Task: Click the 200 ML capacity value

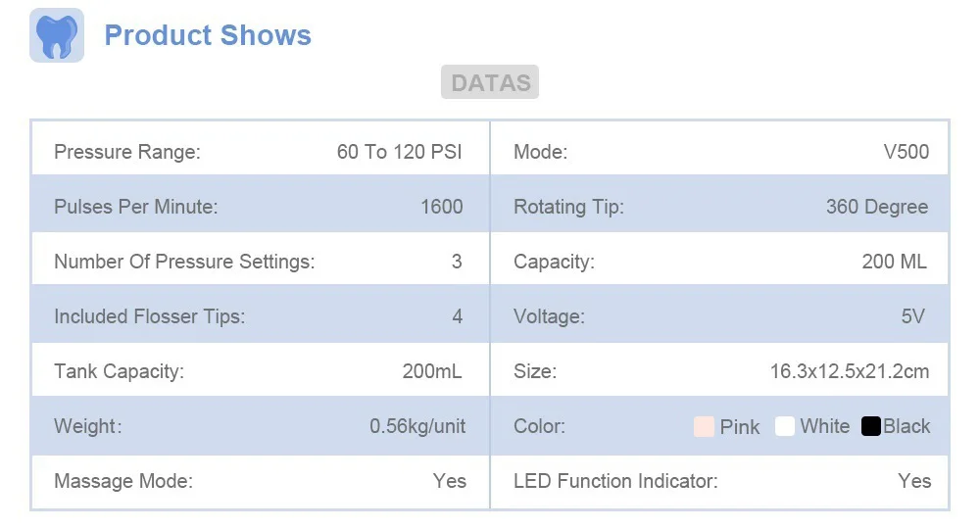Action: [895, 261]
